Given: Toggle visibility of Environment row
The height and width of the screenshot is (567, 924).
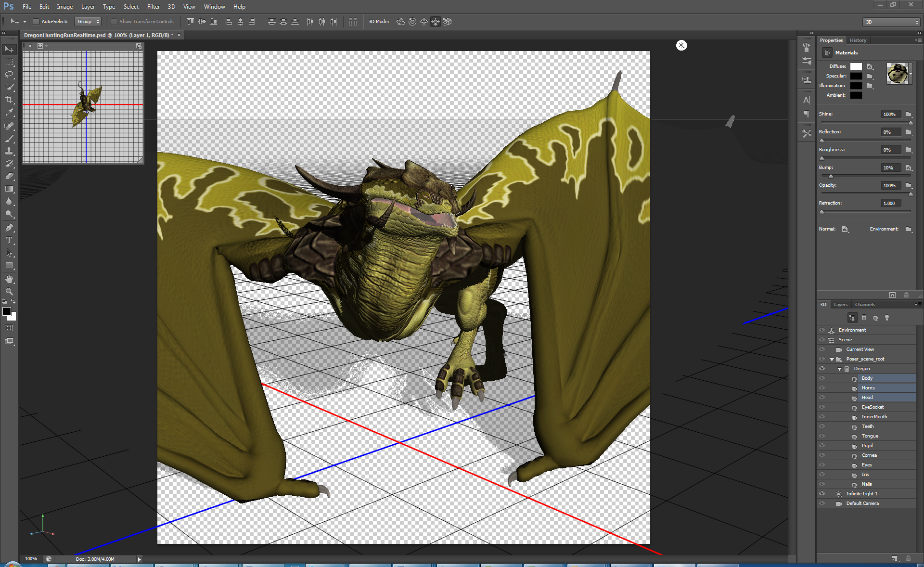Looking at the screenshot, I should coord(822,330).
